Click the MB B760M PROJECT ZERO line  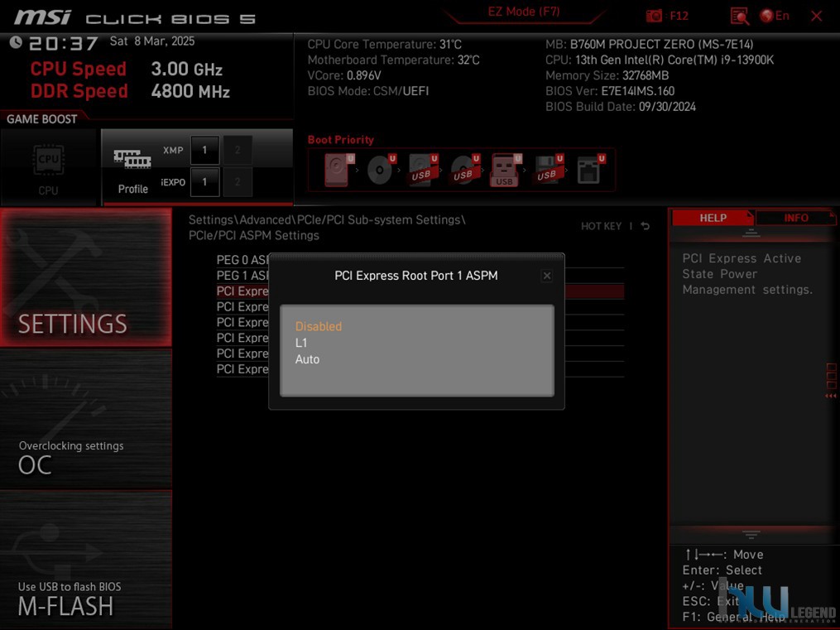(650, 44)
